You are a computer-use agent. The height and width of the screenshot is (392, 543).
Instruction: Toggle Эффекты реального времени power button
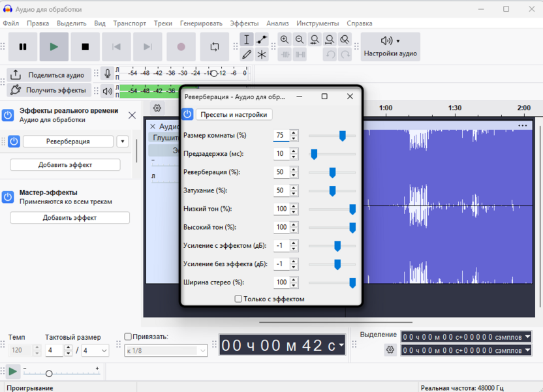(x=8, y=115)
